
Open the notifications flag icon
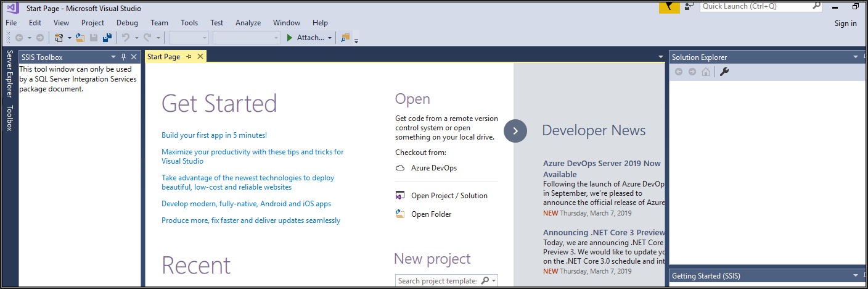click(x=669, y=7)
